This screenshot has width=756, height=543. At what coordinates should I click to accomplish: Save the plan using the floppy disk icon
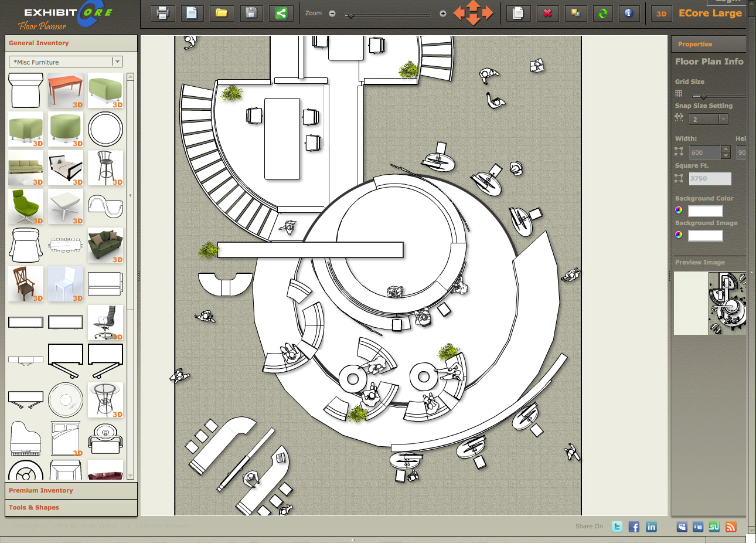point(251,13)
